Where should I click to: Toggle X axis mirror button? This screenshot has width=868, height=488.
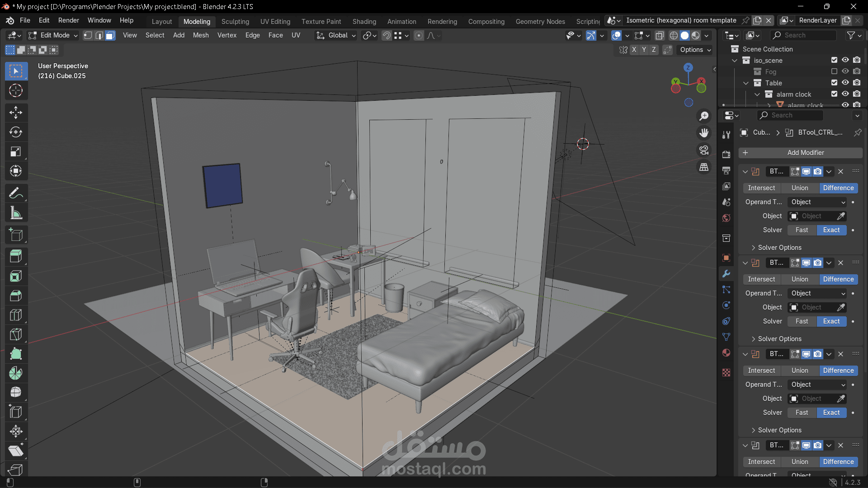634,50
